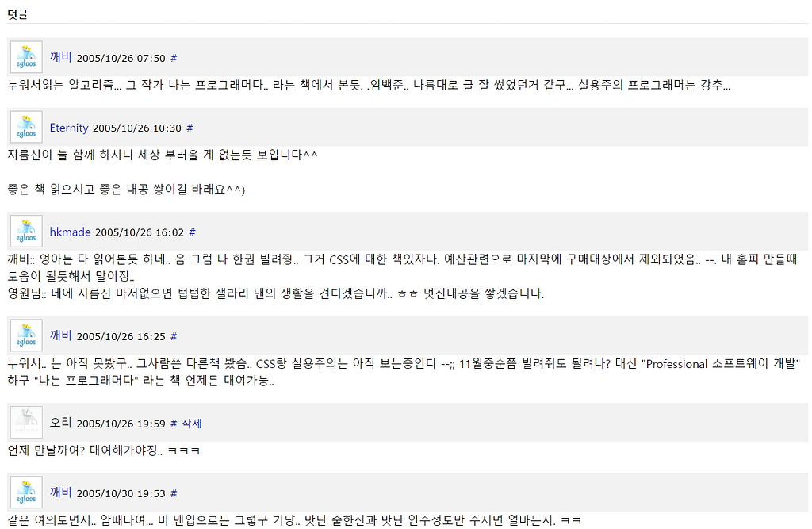Viewport: 812px width, 529px height.
Task: Click 오리's faded profile avatar
Action: pyautogui.click(x=26, y=422)
